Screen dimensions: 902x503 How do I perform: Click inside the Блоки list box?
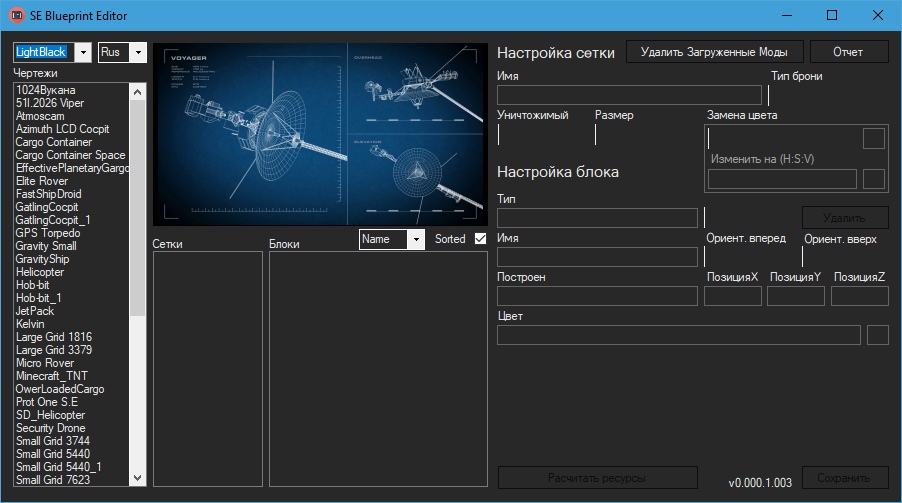pos(379,369)
